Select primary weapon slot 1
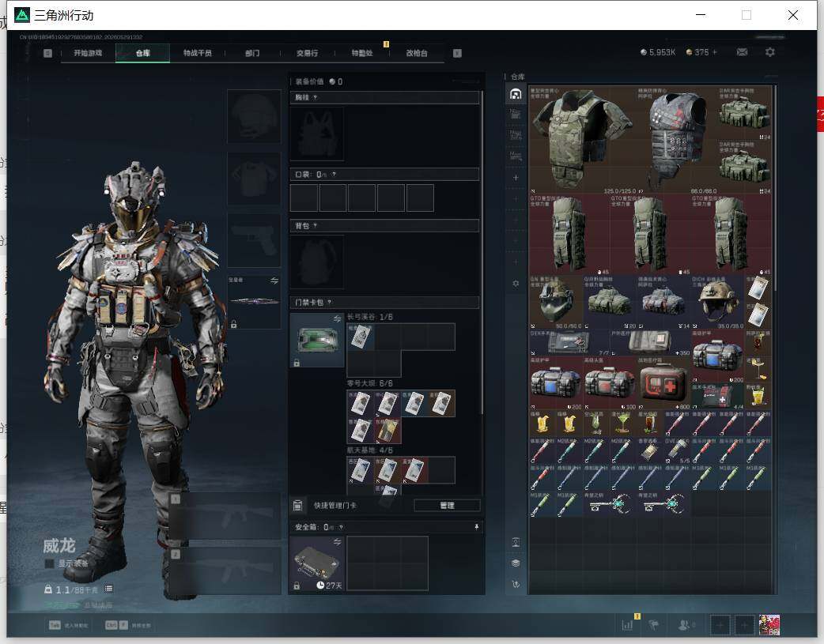The width and height of the screenshot is (824, 644). click(x=225, y=516)
